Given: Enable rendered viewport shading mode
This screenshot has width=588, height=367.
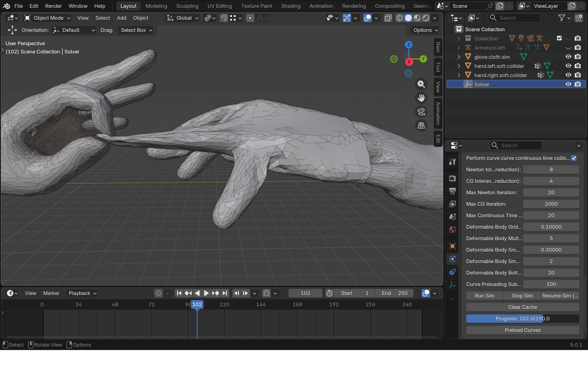Looking at the screenshot, I should coord(426,18).
